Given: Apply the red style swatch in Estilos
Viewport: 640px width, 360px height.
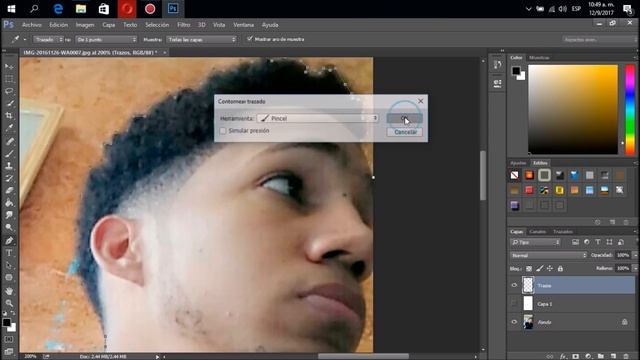Looking at the screenshot, I should tap(529, 190).
